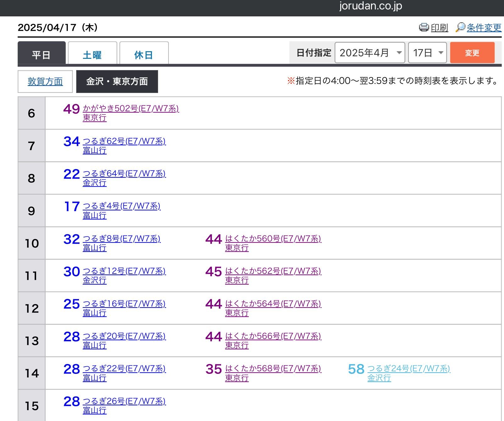Image resolution: width=504 pixels, height=421 pixels.
Task: Click はくたか560号 train link
Action: pyautogui.click(x=273, y=239)
